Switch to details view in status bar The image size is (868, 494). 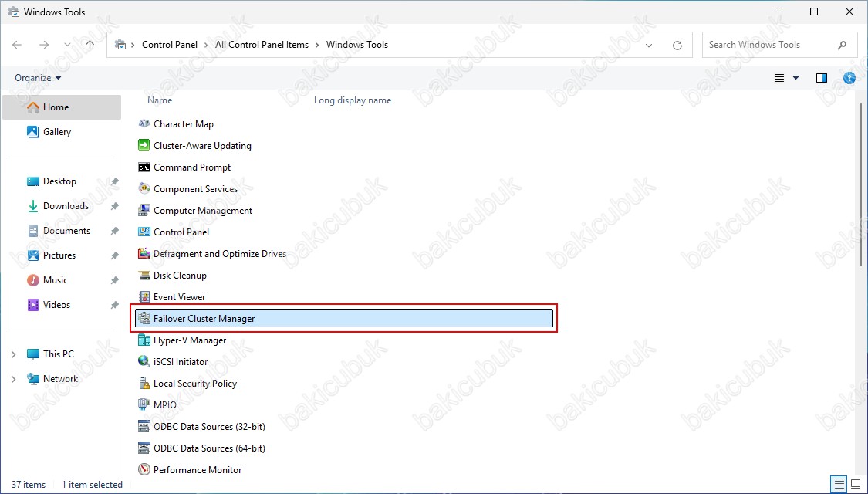838,483
